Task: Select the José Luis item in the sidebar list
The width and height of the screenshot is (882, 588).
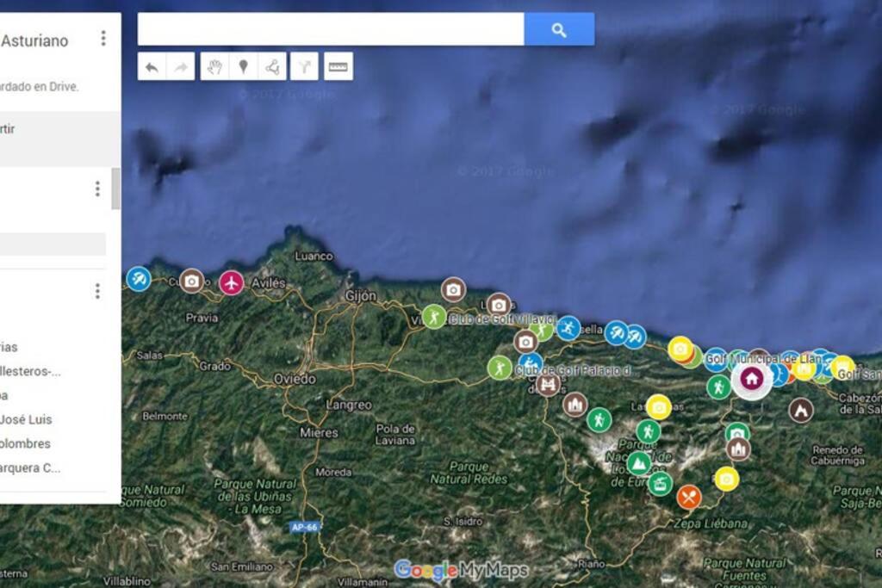Action: pos(26,419)
